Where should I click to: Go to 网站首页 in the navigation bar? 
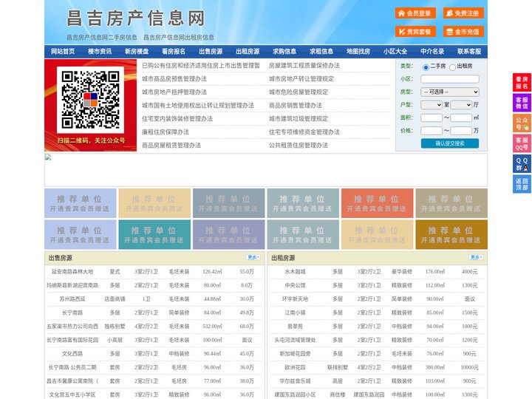pos(63,52)
